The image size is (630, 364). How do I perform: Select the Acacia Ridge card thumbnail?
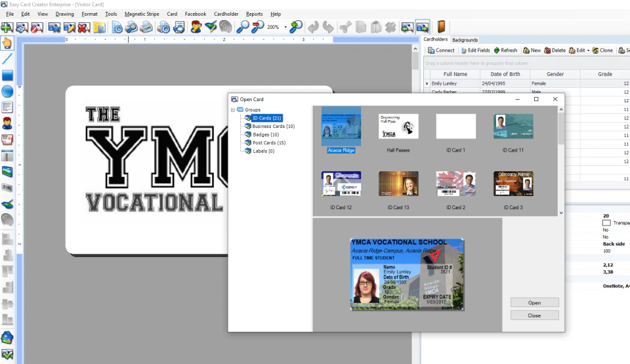tap(341, 129)
